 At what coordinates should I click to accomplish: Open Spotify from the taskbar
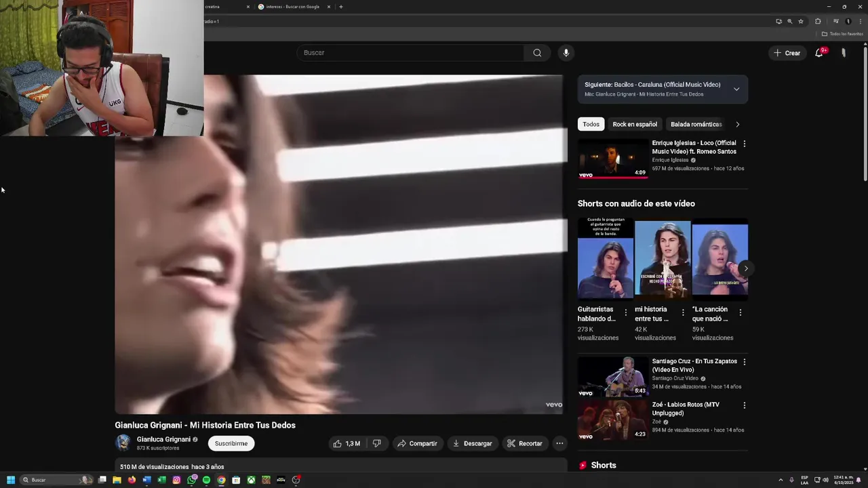[206, 480]
